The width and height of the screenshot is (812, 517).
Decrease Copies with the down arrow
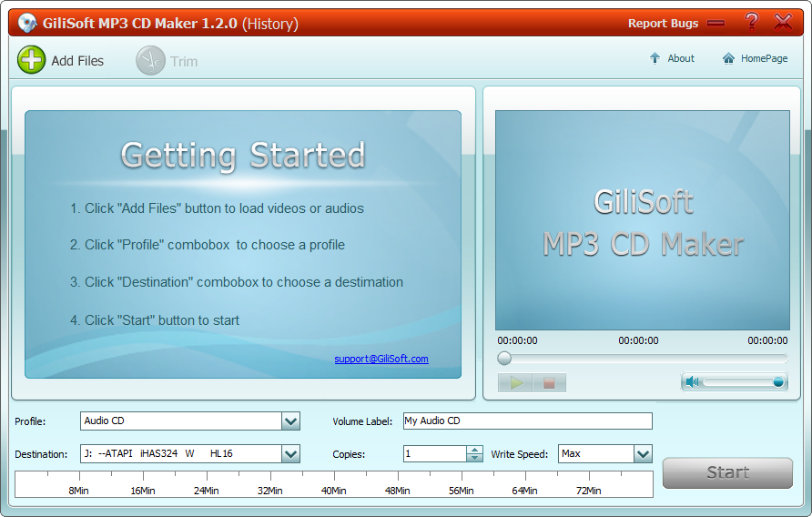(474, 458)
